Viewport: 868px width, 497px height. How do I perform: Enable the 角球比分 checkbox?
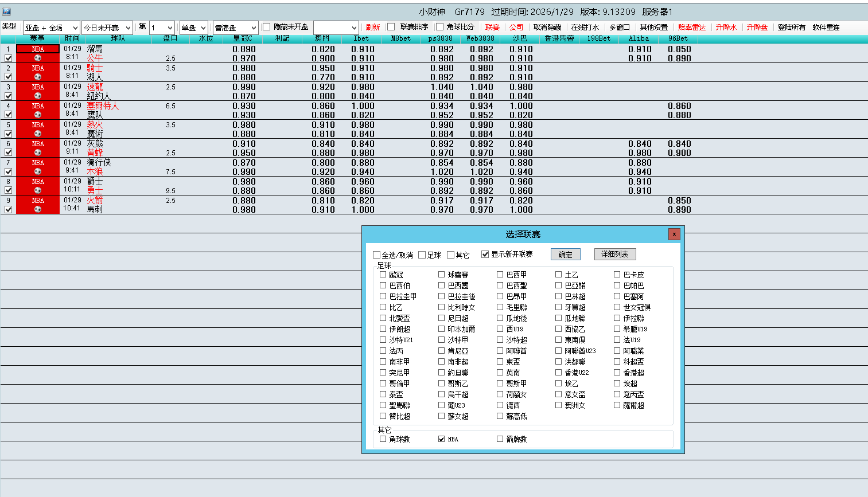coord(440,27)
